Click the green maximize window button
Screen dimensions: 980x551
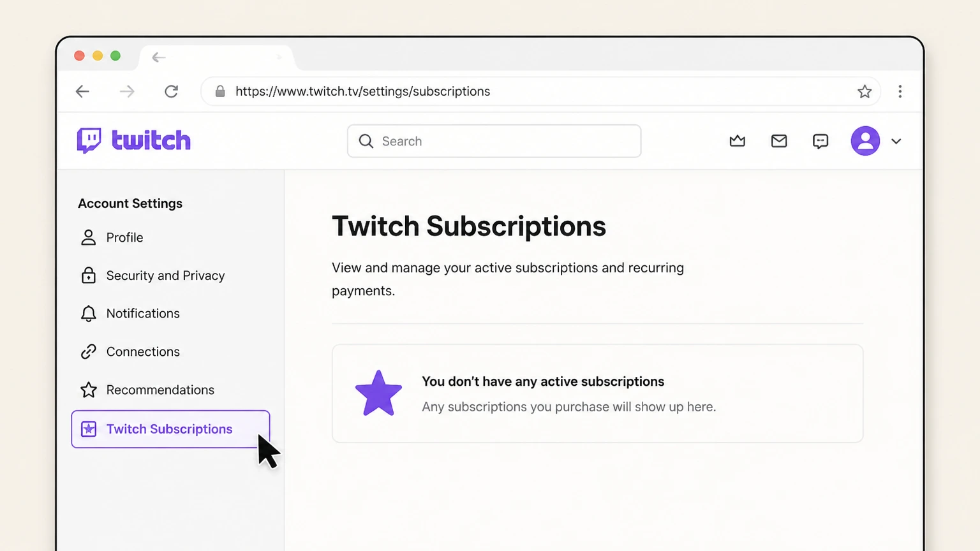(115, 56)
